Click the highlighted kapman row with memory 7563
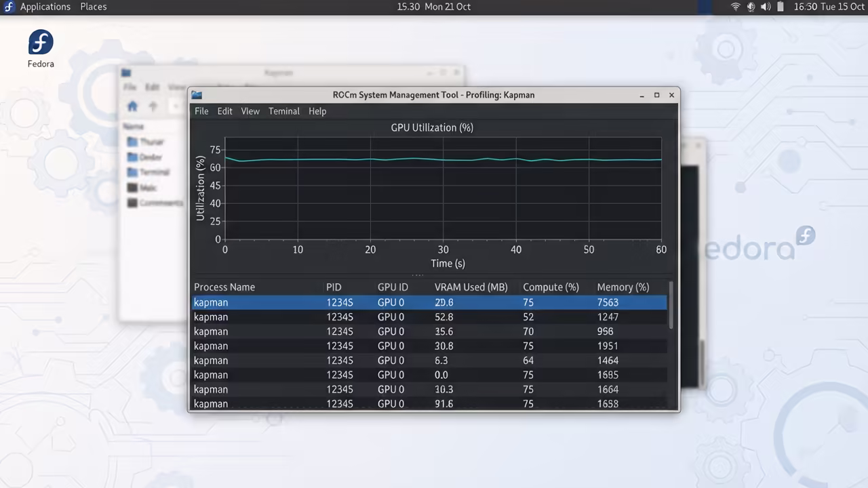This screenshot has width=868, height=488. point(429,302)
